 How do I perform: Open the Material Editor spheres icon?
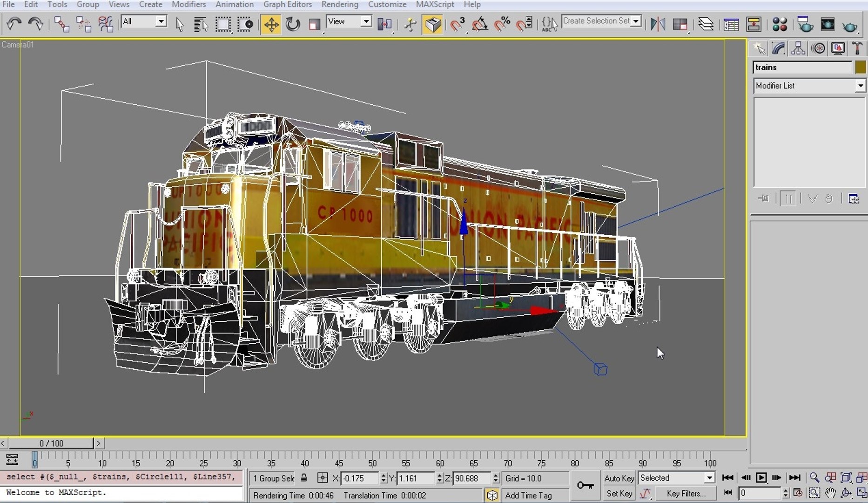pos(780,24)
